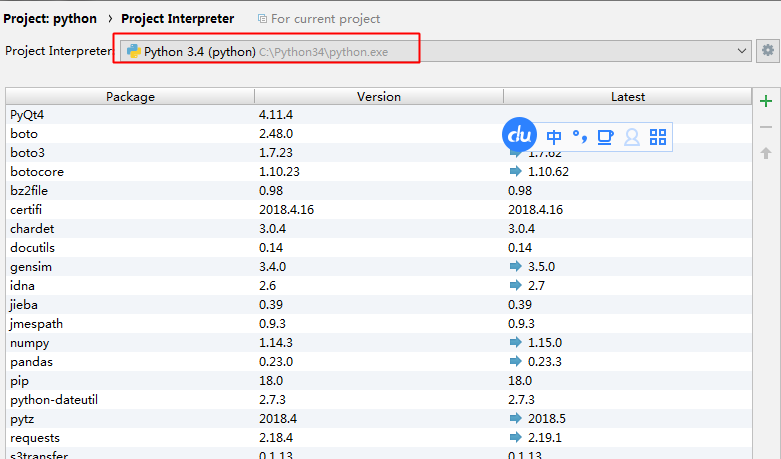Click version 4.11.4 of PyQt4

pos(275,115)
